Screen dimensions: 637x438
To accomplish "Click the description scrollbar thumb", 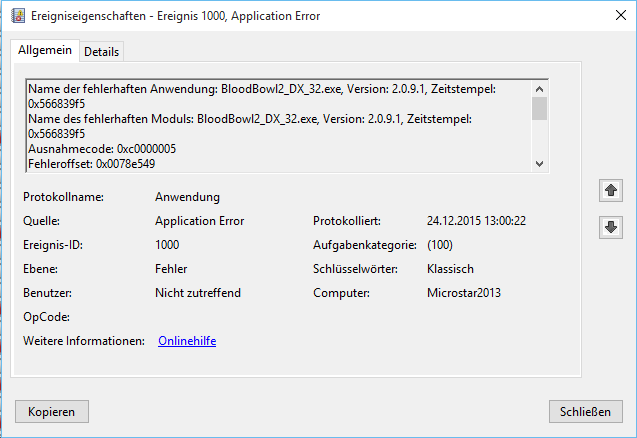I will (x=540, y=108).
